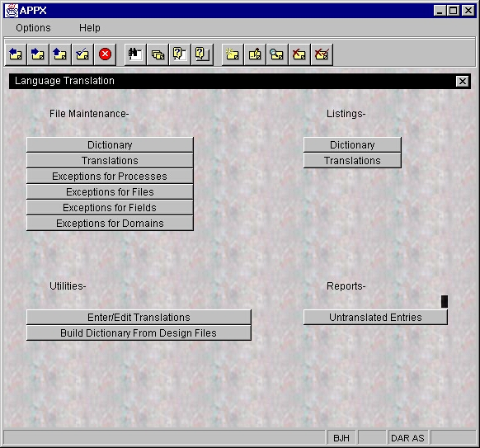
Task: Click the red X delete folder icon
Action: click(299, 54)
